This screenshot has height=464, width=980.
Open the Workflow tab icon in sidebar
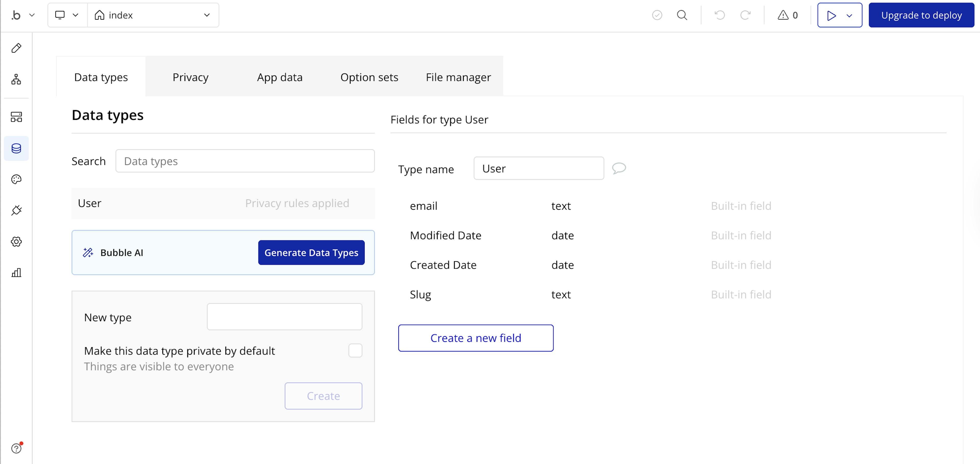[16, 79]
